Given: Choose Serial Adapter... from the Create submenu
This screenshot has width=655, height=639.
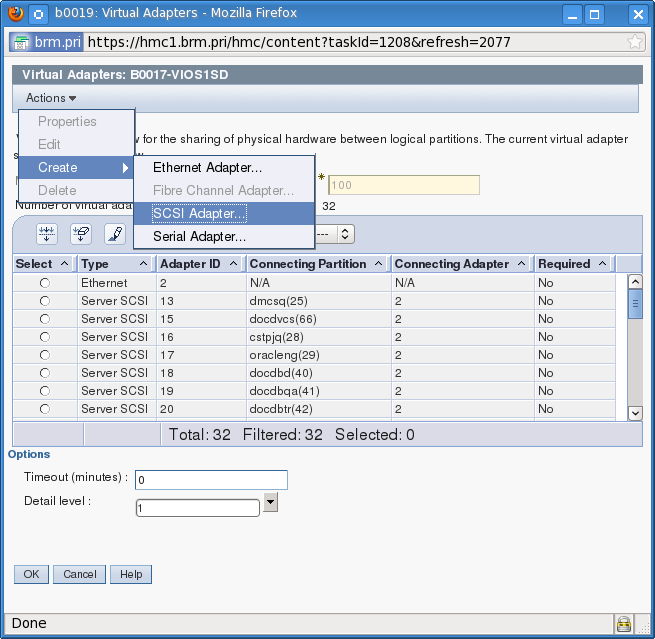Looking at the screenshot, I should pos(199,237).
